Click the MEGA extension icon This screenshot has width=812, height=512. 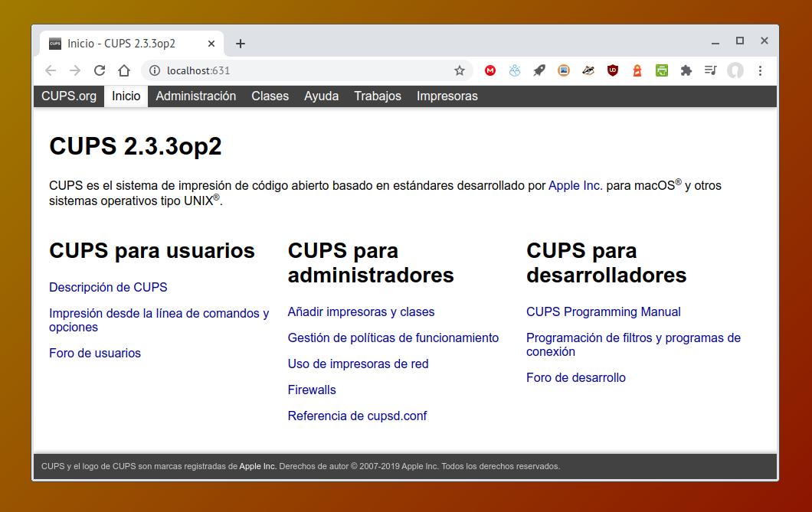point(490,70)
